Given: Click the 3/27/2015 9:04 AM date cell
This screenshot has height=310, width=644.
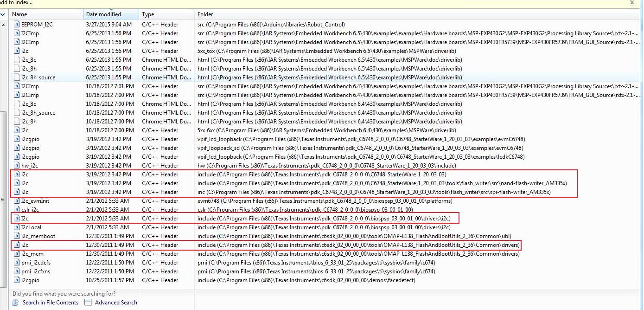Looking at the screenshot, I should 108,24.
